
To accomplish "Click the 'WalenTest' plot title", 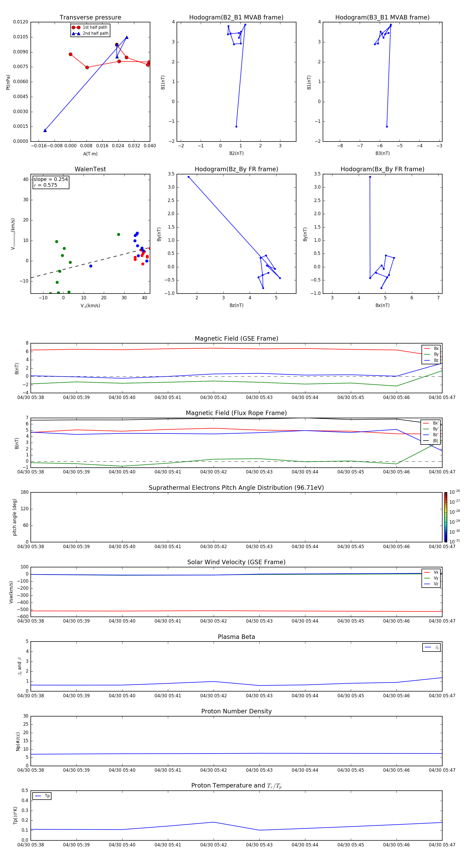I will pos(90,169).
